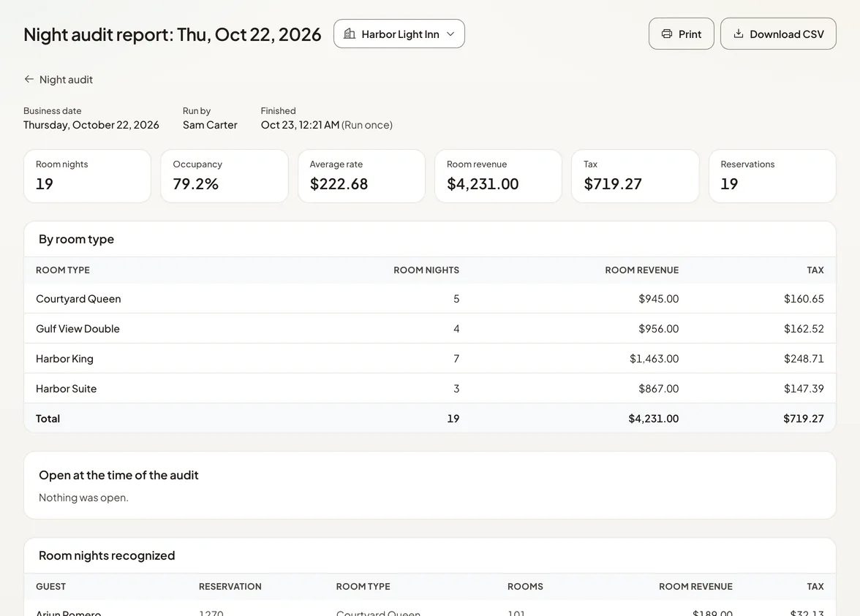Click the printer icon to print the report
Image resolution: width=860 pixels, height=616 pixels.
pyautogui.click(x=666, y=34)
